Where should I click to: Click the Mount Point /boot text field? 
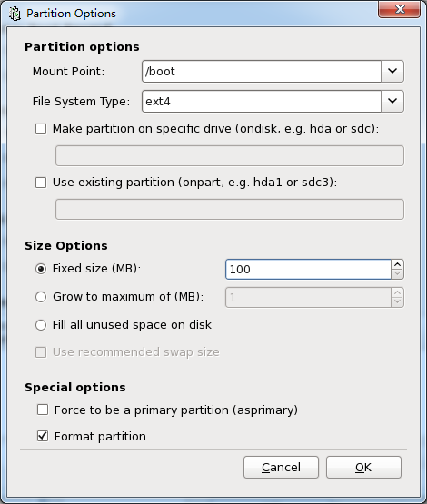point(262,71)
